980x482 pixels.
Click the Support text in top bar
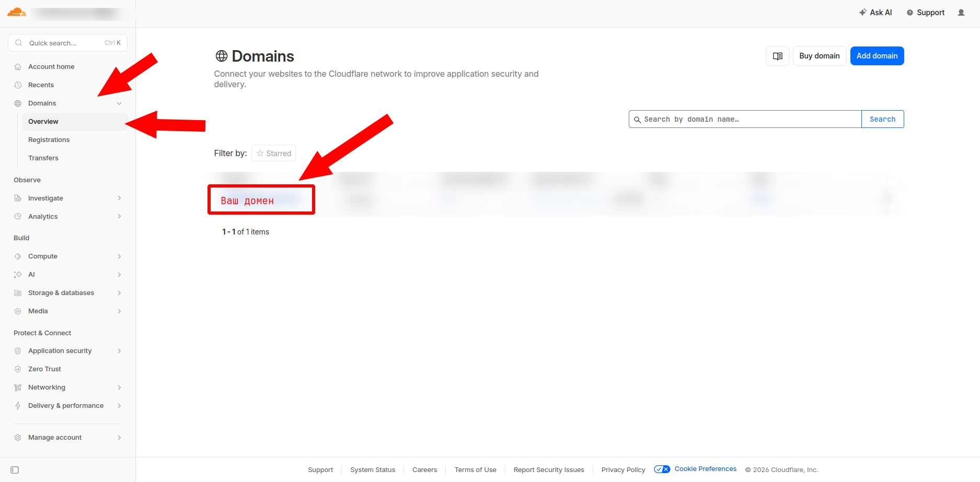coord(931,13)
